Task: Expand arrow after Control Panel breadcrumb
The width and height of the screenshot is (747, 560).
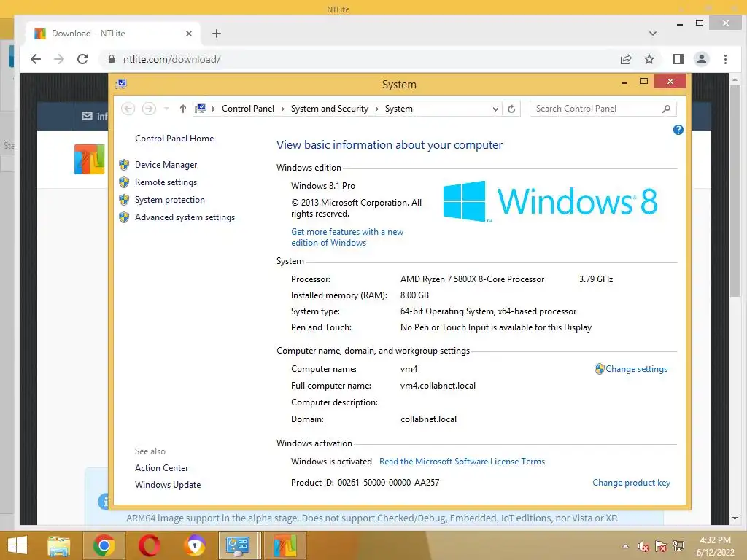Action: point(282,109)
